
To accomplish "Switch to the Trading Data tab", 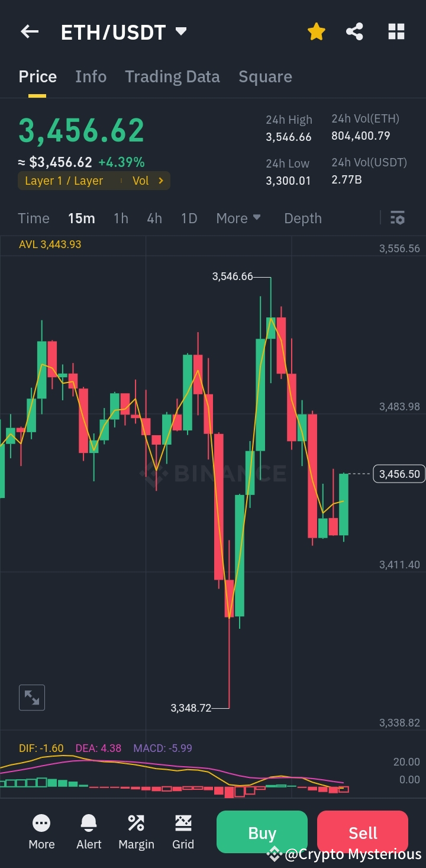I will [x=172, y=76].
